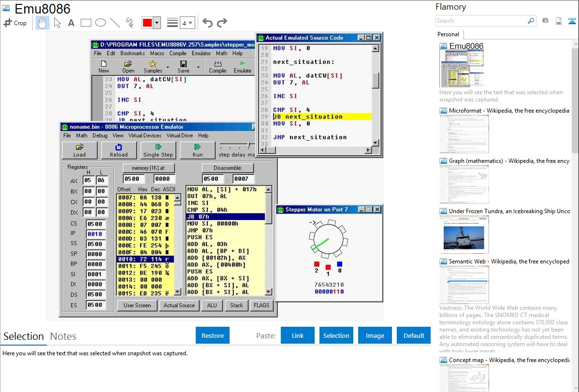Select the ellipse shape tool
This screenshot has width=579, height=392.
[101, 23]
